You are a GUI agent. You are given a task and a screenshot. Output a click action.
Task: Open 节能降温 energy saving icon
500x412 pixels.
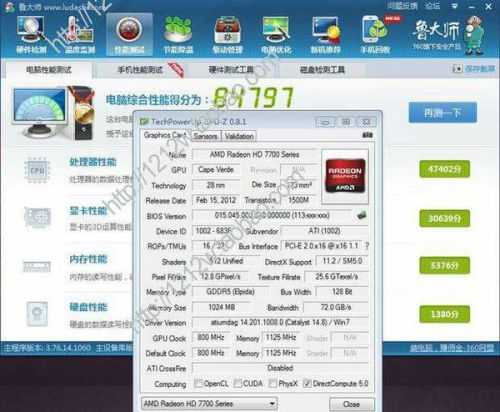pyautogui.click(x=178, y=35)
